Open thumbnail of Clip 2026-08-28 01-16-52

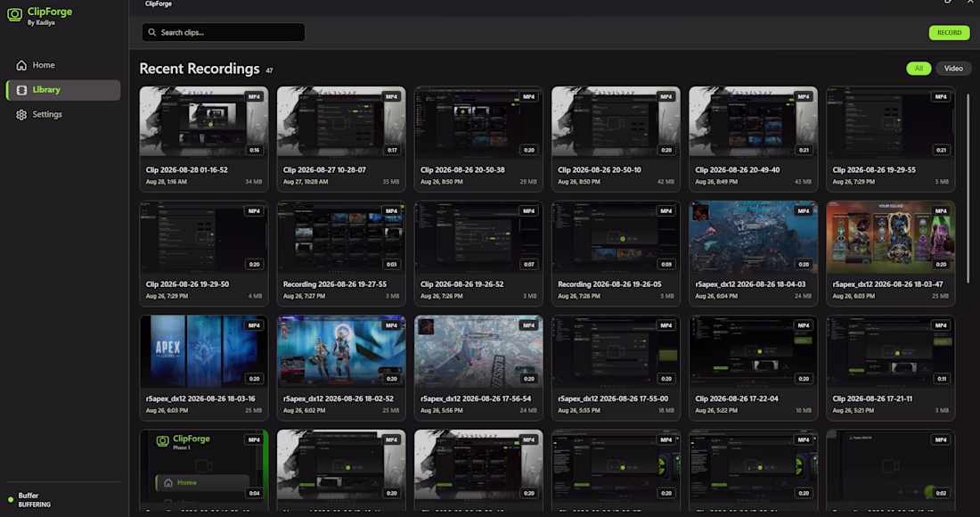tap(204, 121)
